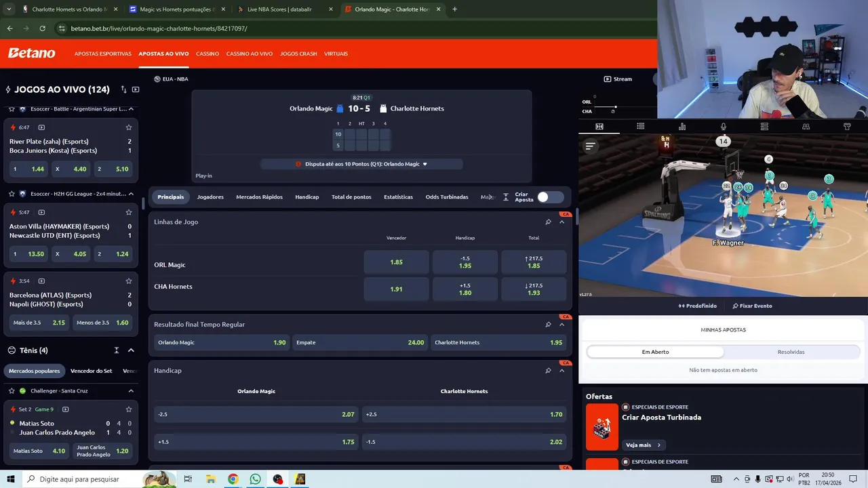Star the Challenger Santa Cruz tournament

(x=12, y=391)
